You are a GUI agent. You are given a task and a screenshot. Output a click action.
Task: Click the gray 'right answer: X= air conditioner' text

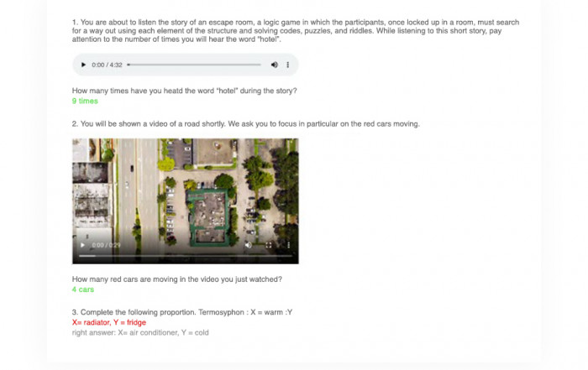point(140,332)
